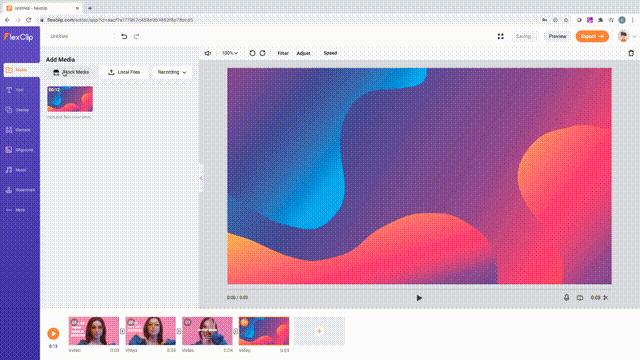Screen dimensions: 640x360
Task: Select the Untitled - flexclip browser tab
Action: tap(43, 8)
